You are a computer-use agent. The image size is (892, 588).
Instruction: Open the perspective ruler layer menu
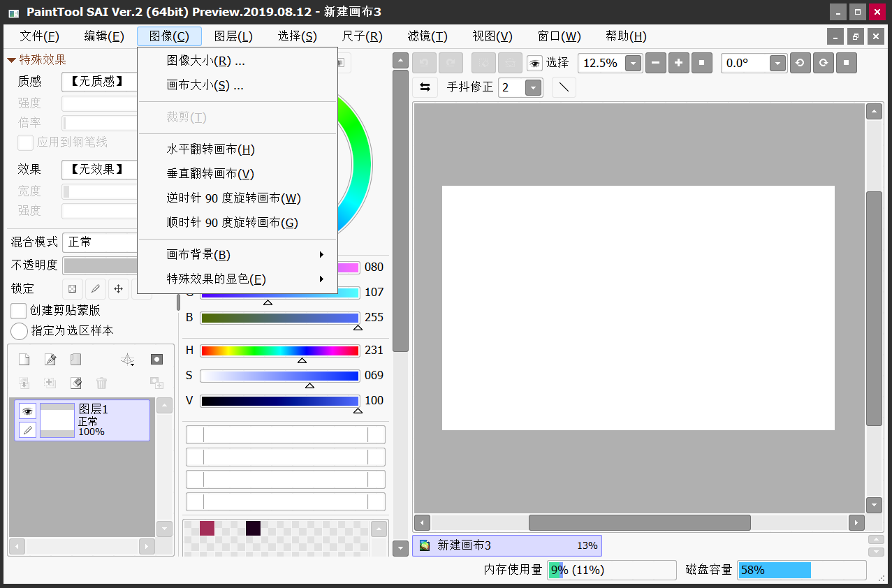[127, 360]
